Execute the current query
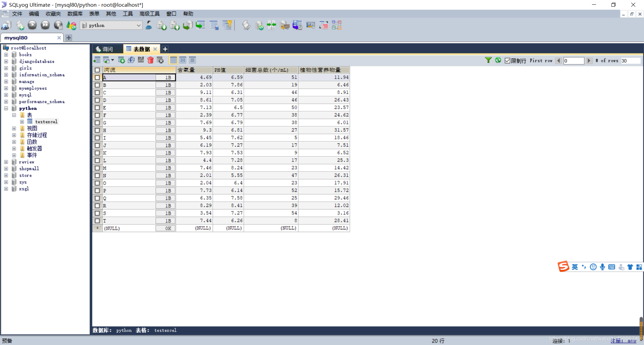The height and width of the screenshot is (345, 644). coord(32,25)
